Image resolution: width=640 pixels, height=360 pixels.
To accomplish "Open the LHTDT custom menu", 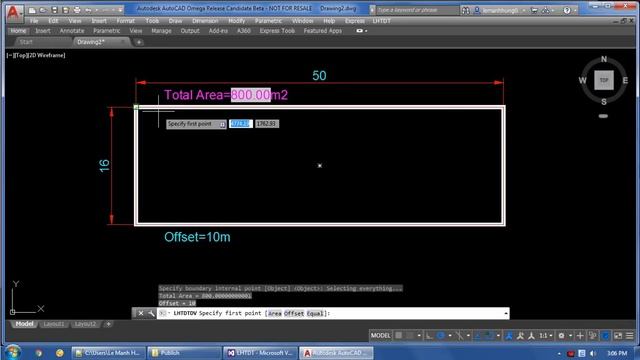I will pyautogui.click(x=382, y=21).
